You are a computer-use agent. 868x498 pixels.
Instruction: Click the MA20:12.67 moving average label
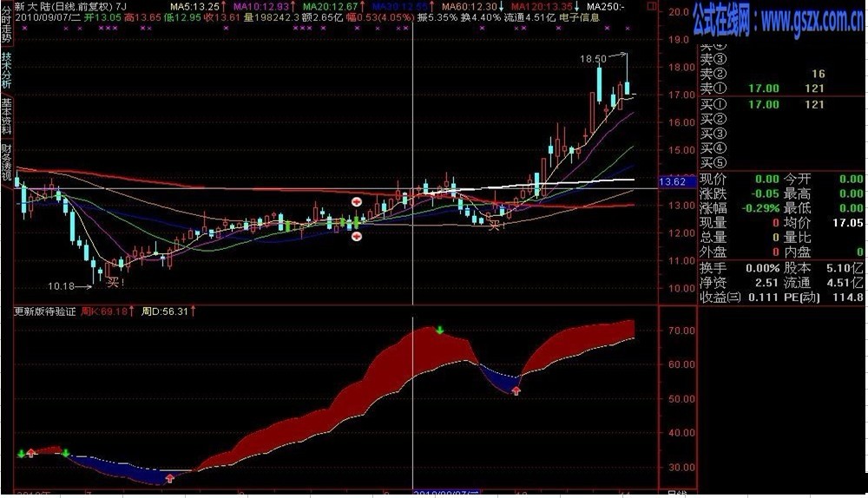point(331,7)
